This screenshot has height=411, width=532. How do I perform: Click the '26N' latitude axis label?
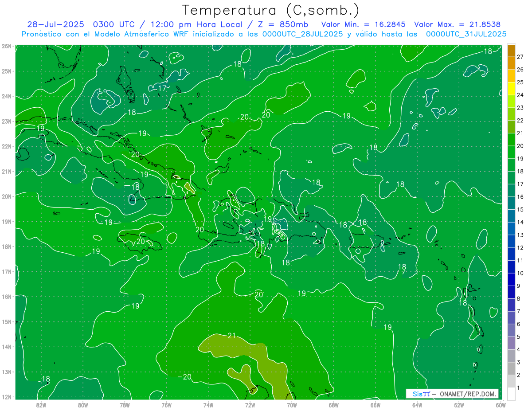[x=7, y=46]
